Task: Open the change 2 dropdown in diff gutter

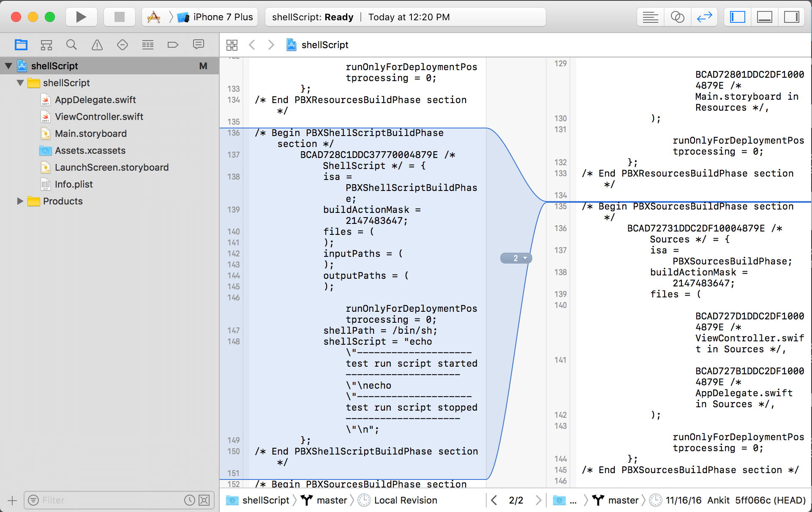Action: [516, 258]
